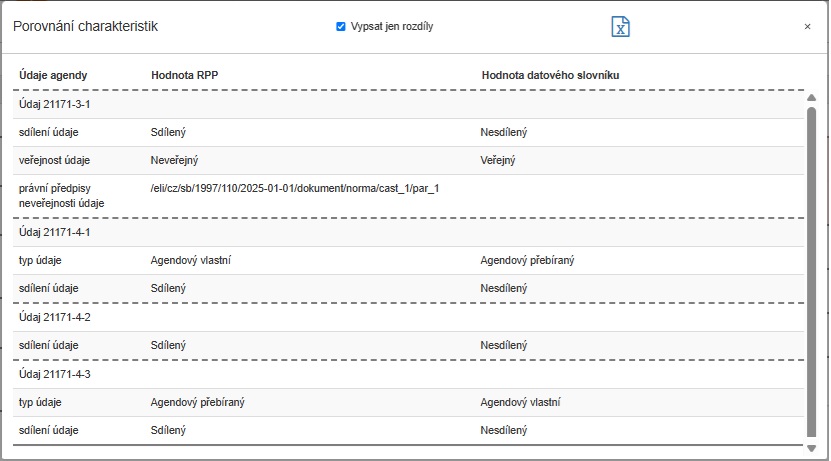Toggle the 'Vypsat jen rozdíly' checkbox
Image resolution: width=831 pixels, height=461 pixels.
[341, 27]
